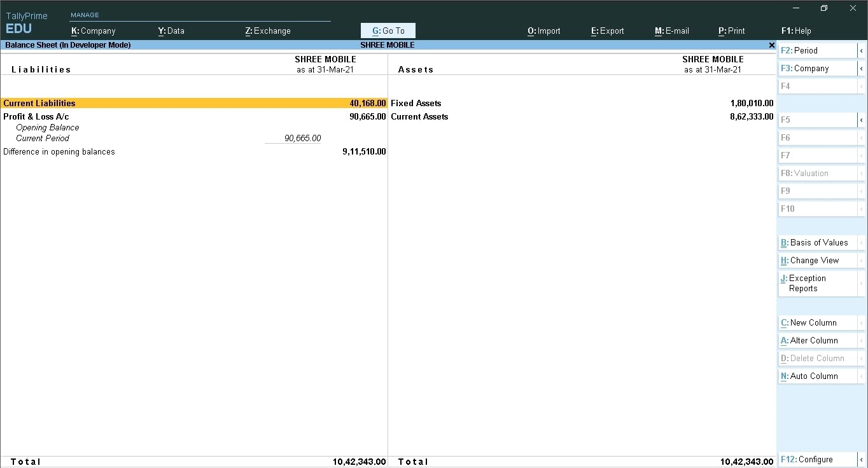Open the Z: Exchange menu
Screen dimensions: 868x468
268,31
